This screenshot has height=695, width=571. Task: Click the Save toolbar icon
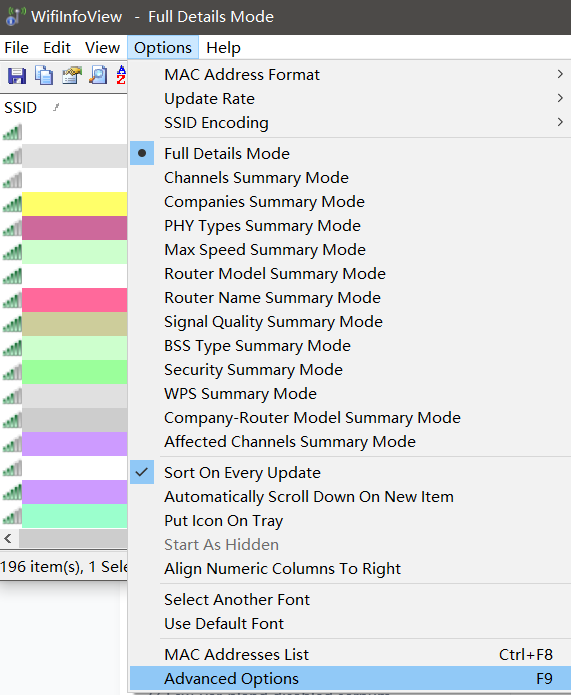point(17,76)
